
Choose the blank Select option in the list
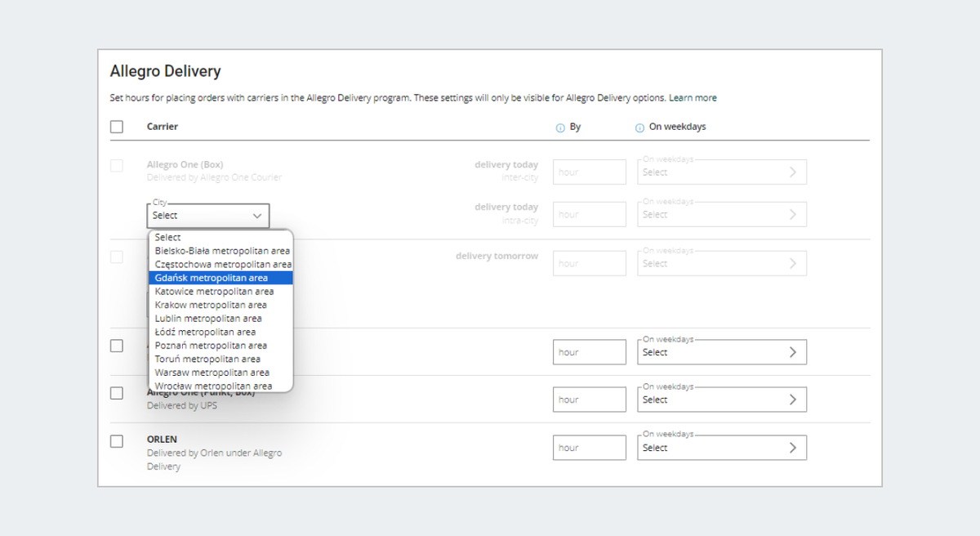(220, 238)
